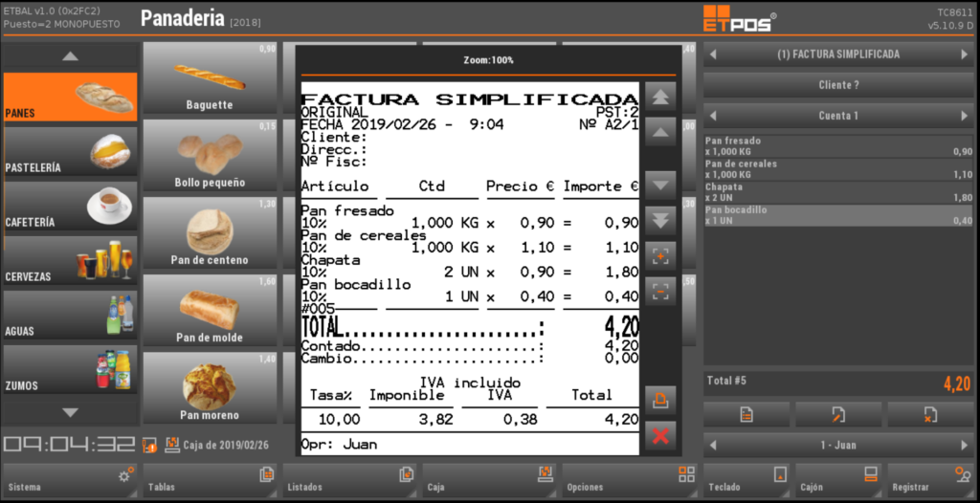Select the Chapata ticket line

(838, 192)
